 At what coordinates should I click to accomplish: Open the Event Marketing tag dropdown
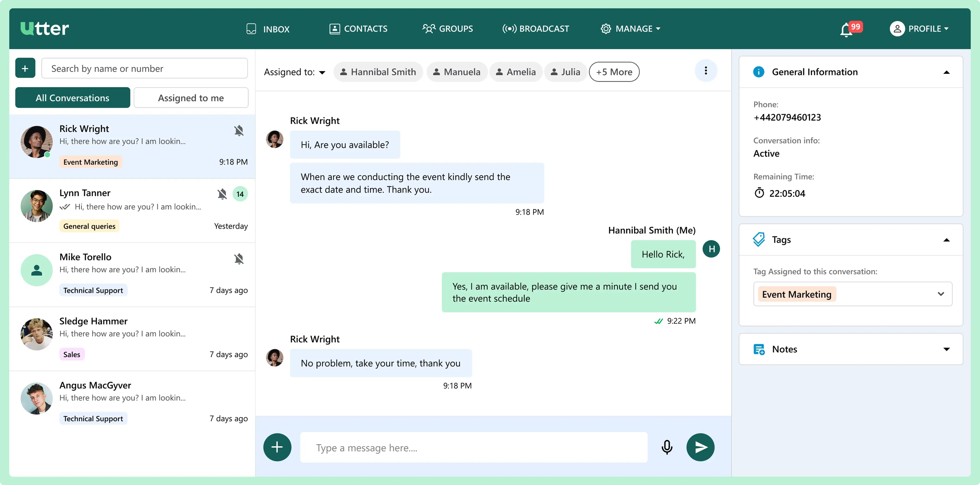pos(940,294)
